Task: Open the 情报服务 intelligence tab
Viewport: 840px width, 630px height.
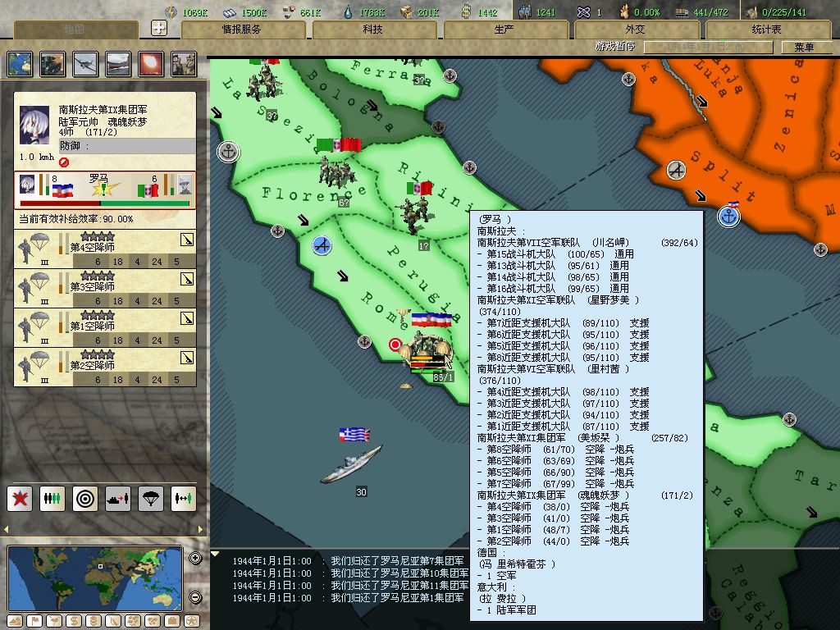Action: point(242,30)
